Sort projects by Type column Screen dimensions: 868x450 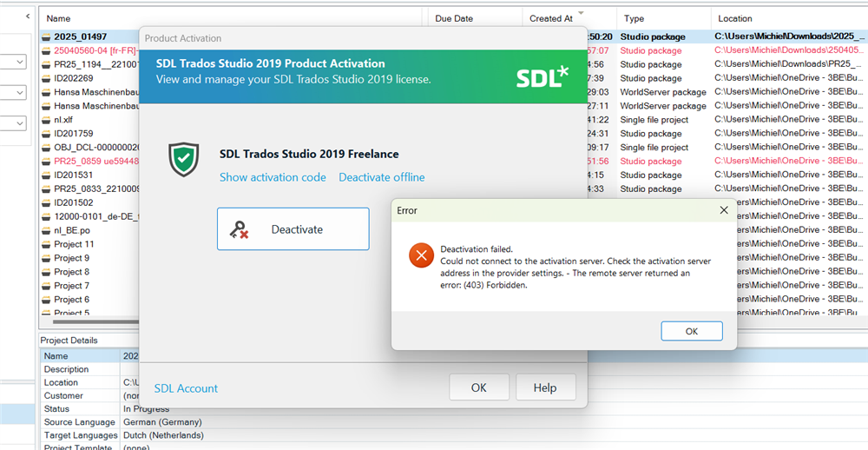(634, 18)
